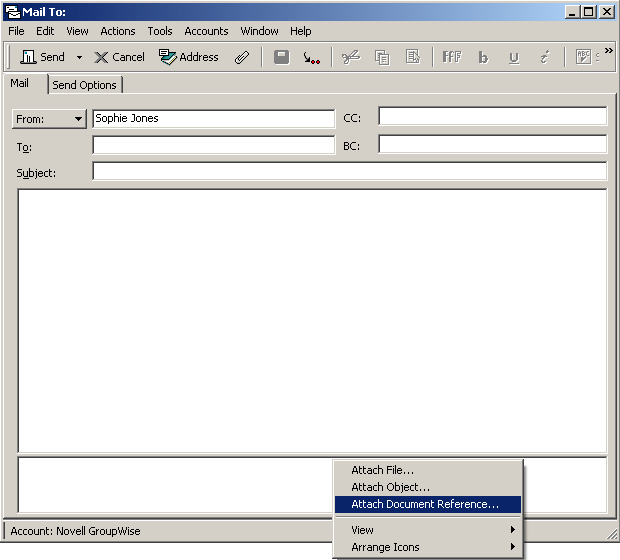The image size is (620, 560).
Task: Click the From field with Sophie Jones
Action: click(x=214, y=119)
